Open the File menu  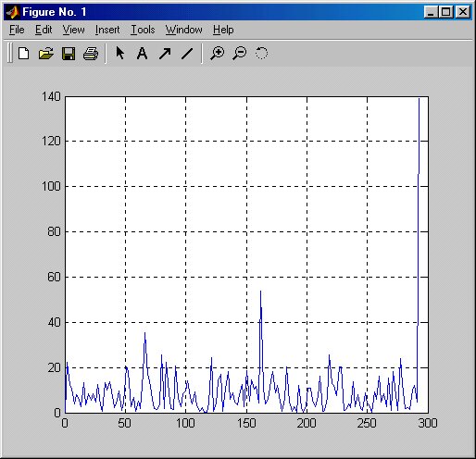tap(17, 30)
